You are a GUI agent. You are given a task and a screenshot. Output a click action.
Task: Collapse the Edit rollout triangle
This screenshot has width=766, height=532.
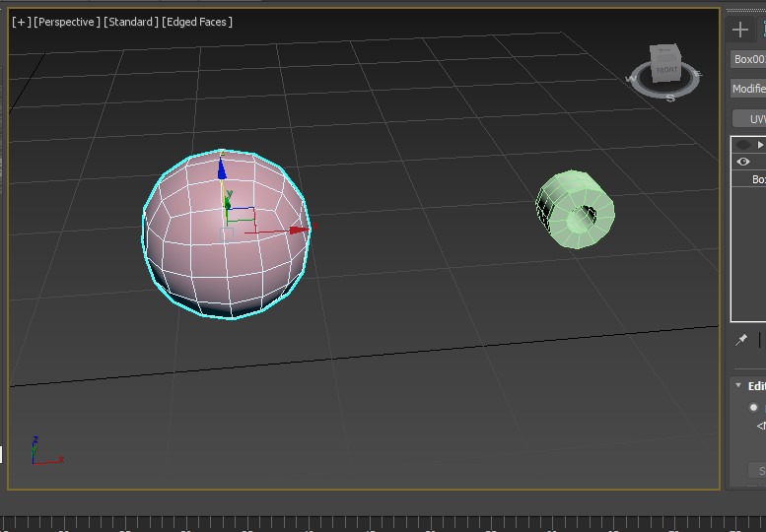738,385
